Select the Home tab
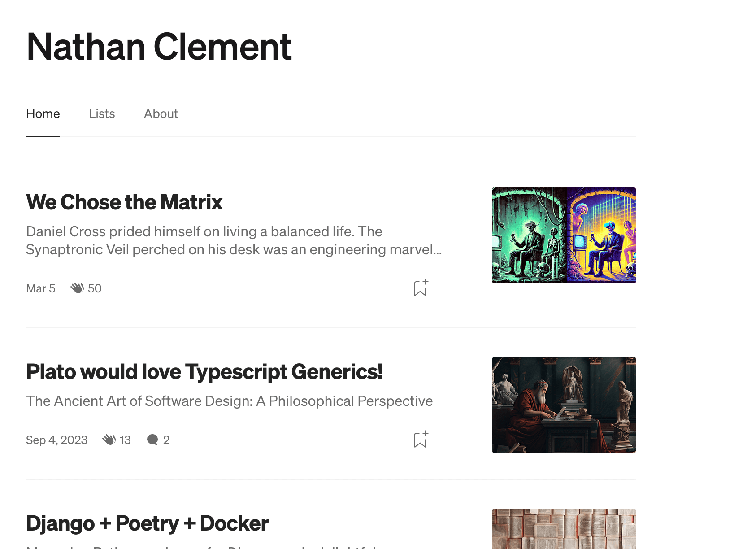The image size is (756, 549). point(43,114)
